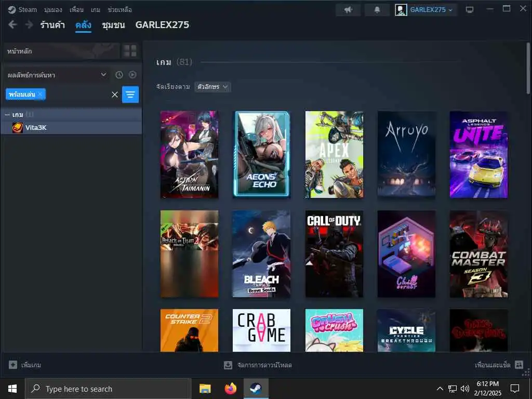The image size is (532, 399).
Task: Open friends and chat icon
Action: pyautogui.click(x=519, y=365)
